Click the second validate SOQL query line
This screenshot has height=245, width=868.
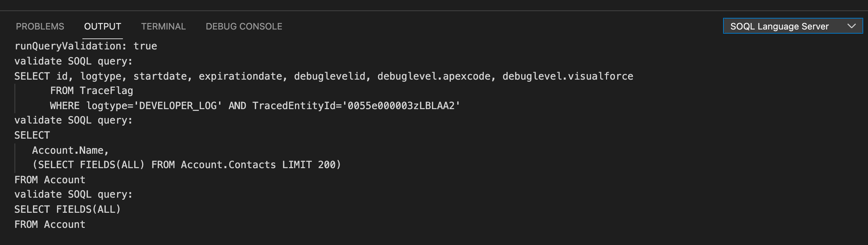(73, 120)
